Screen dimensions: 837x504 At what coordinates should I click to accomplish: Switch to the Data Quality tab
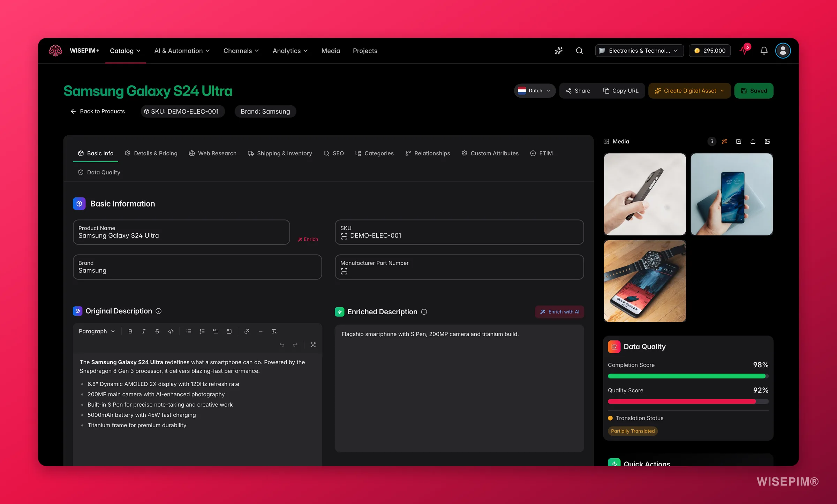(99, 172)
